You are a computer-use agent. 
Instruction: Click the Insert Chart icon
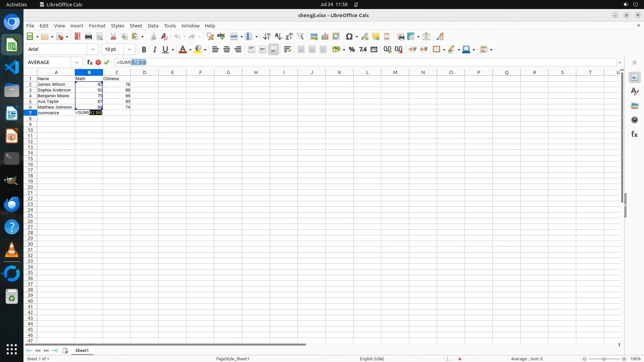click(x=325, y=37)
